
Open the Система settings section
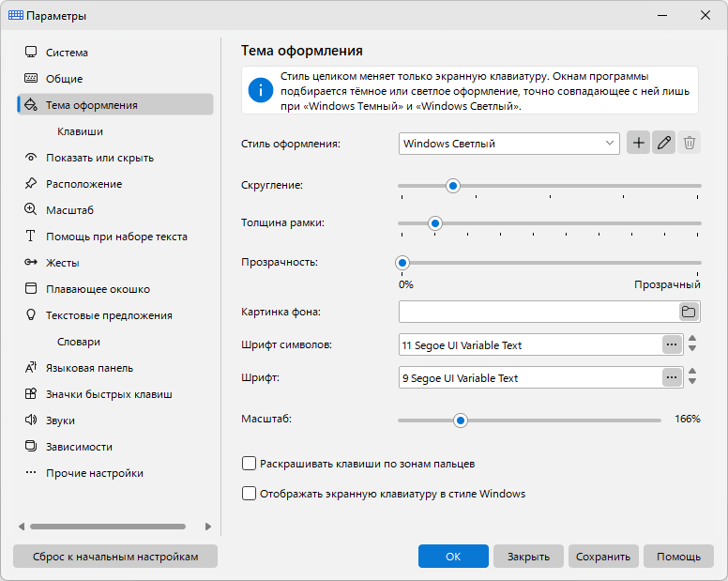115,53
